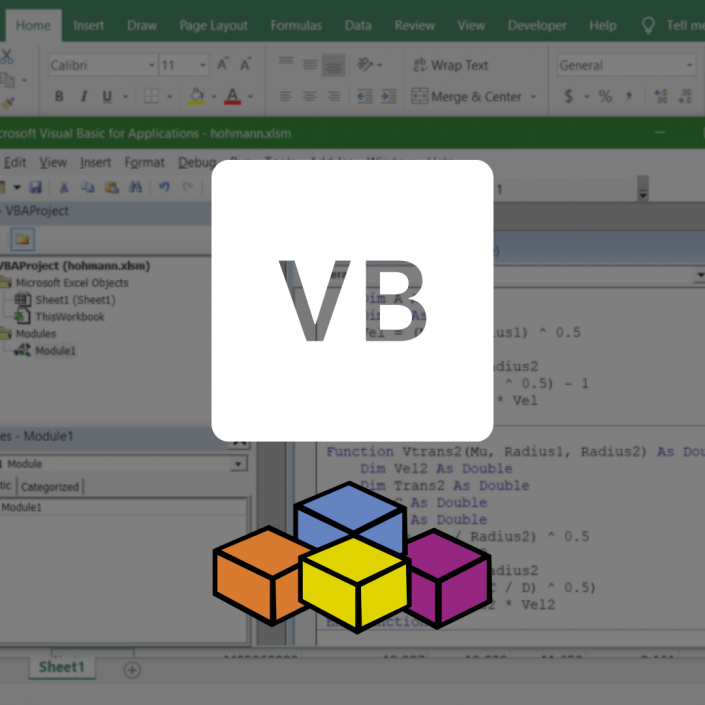Open the VBA editor Edit menu
Viewport: 705px width, 705px height.
click(15, 162)
